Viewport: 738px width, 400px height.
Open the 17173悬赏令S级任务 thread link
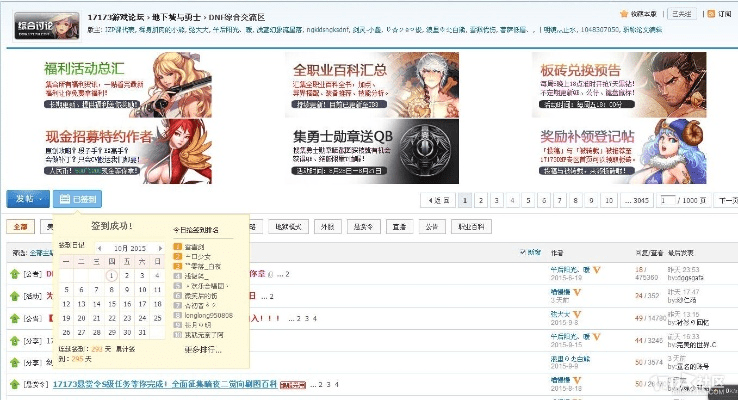coord(165,384)
